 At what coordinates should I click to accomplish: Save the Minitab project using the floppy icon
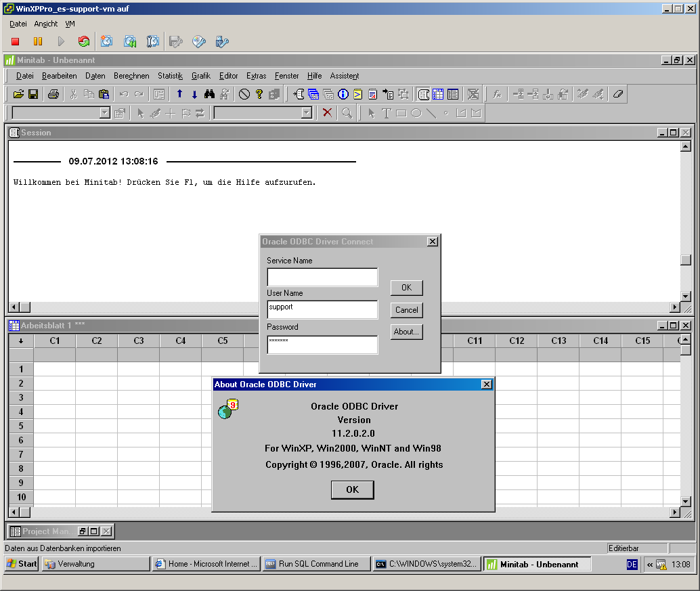pos(33,94)
